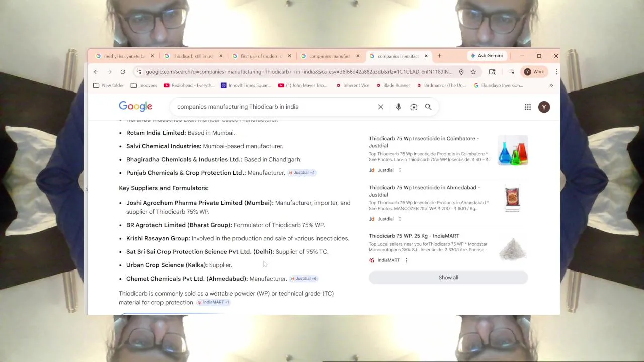Close the first use of modern tab
Image resolution: width=644 pixels, height=362 pixels.
tap(289, 56)
